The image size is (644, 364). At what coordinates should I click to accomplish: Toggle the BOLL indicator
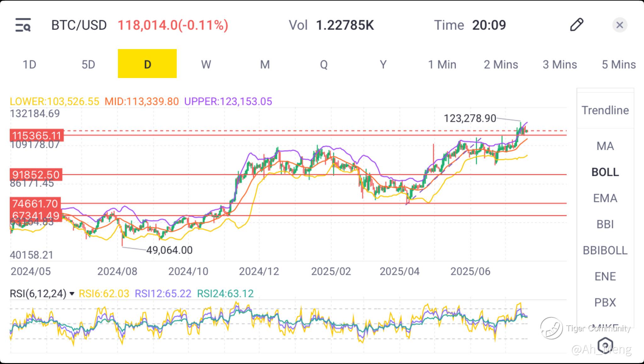click(x=605, y=172)
